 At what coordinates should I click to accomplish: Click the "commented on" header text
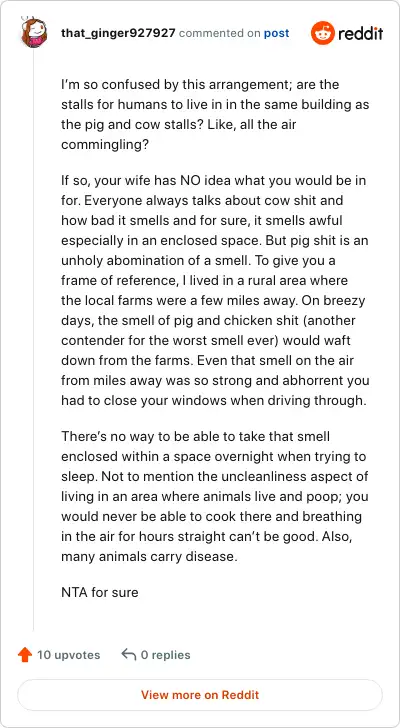219,33
